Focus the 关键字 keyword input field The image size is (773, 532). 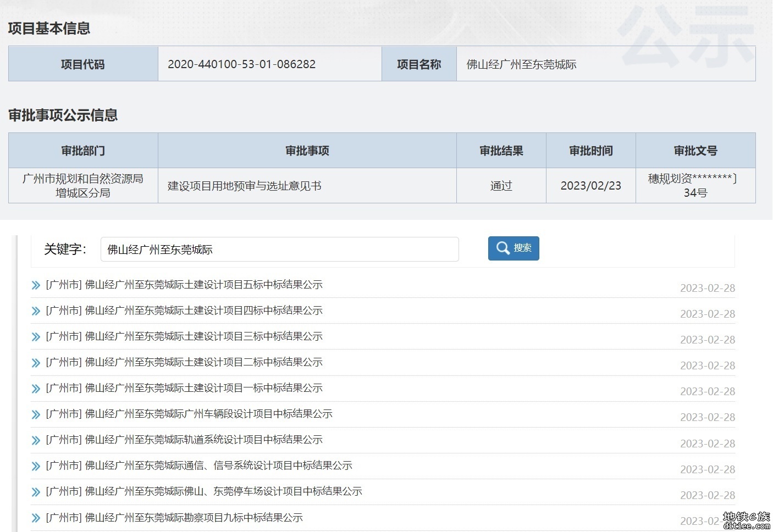point(280,250)
